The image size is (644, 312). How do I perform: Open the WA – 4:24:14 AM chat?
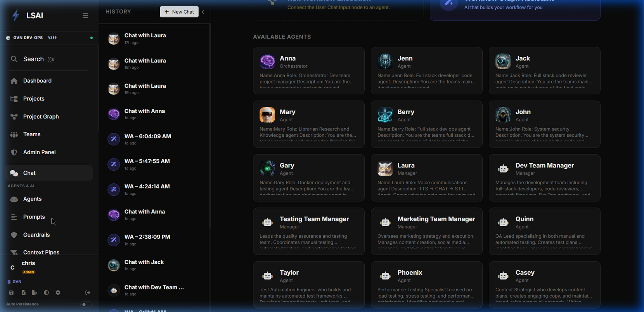154,190
